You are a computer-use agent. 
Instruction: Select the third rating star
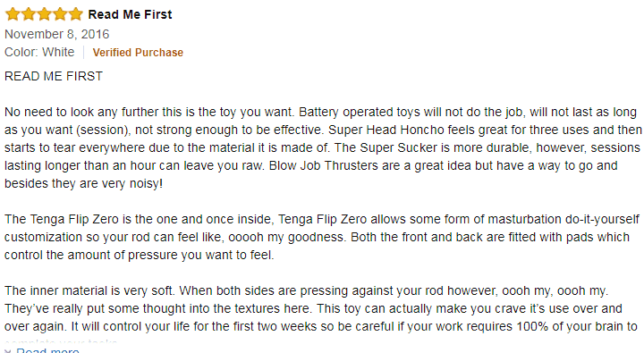pyautogui.click(x=44, y=14)
